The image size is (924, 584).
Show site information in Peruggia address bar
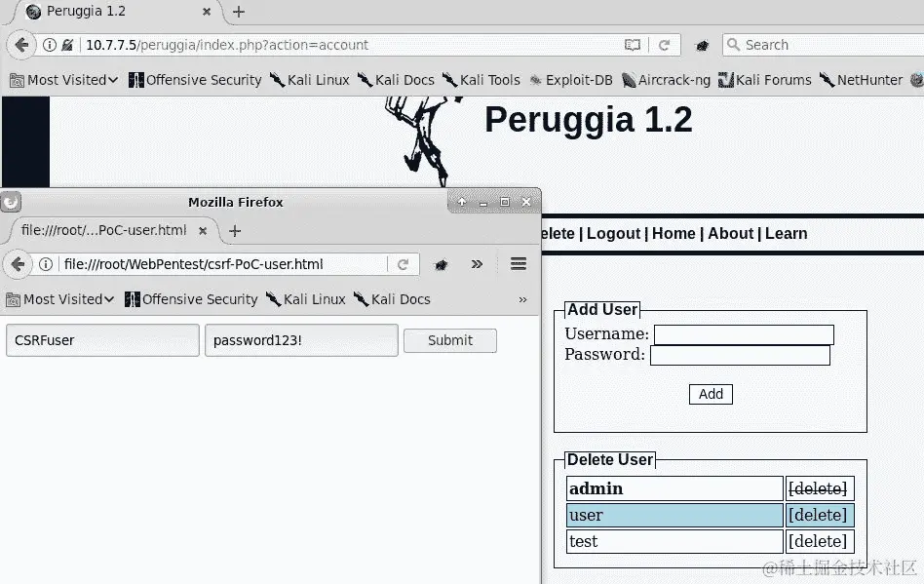[x=50, y=45]
